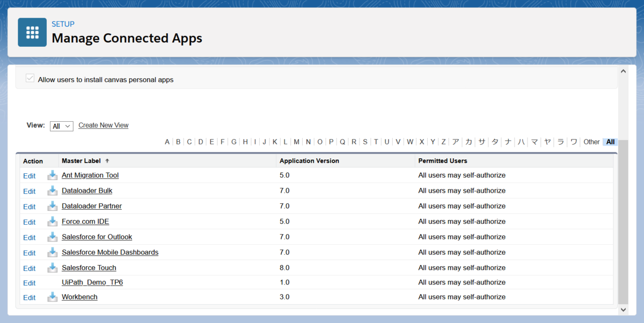Screen dimensions: 644x323
Task: Edit the Force.com IDE app
Action: 29,222
